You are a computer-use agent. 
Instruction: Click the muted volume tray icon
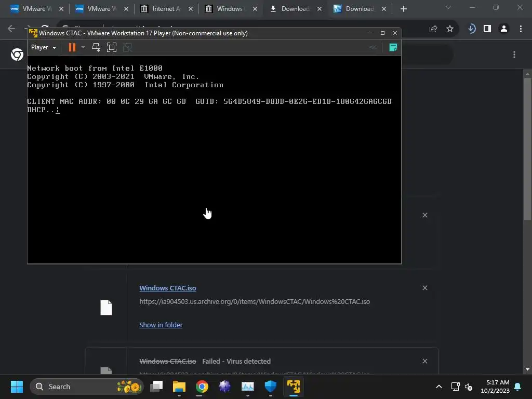point(469,387)
